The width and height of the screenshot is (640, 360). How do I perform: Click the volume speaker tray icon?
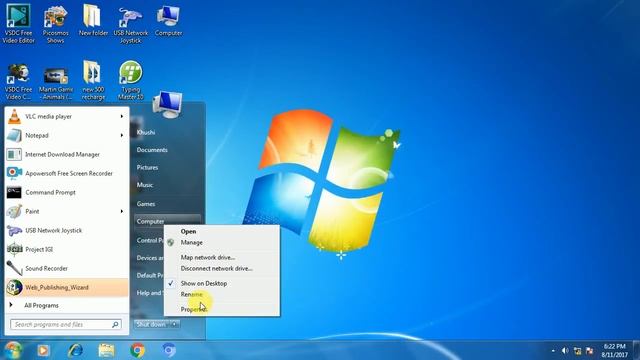pyautogui.click(x=565, y=351)
